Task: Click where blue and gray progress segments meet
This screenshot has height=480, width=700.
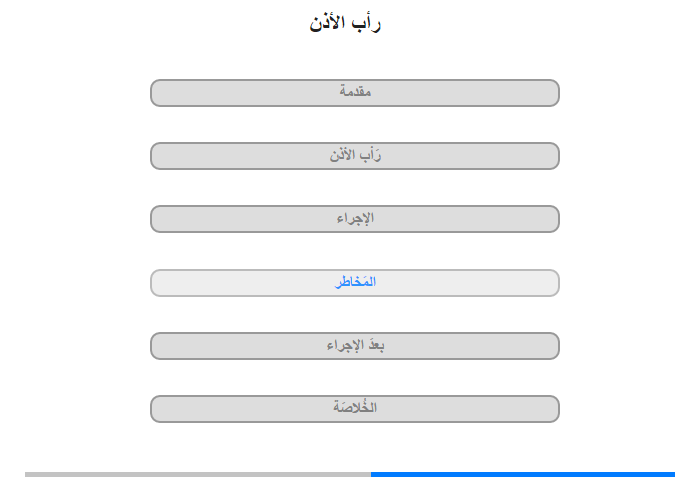Action: (x=371, y=474)
